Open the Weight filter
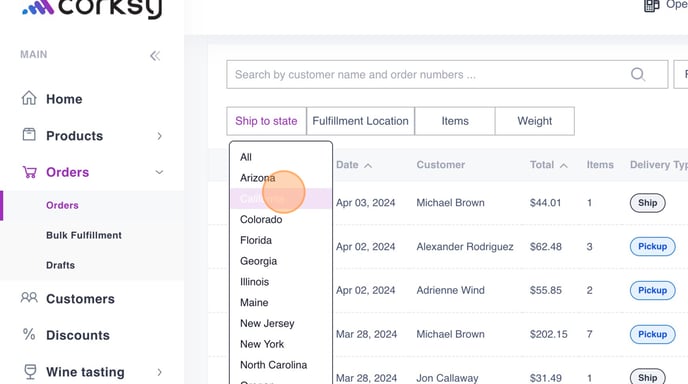The width and height of the screenshot is (688, 384). pos(534,121)
